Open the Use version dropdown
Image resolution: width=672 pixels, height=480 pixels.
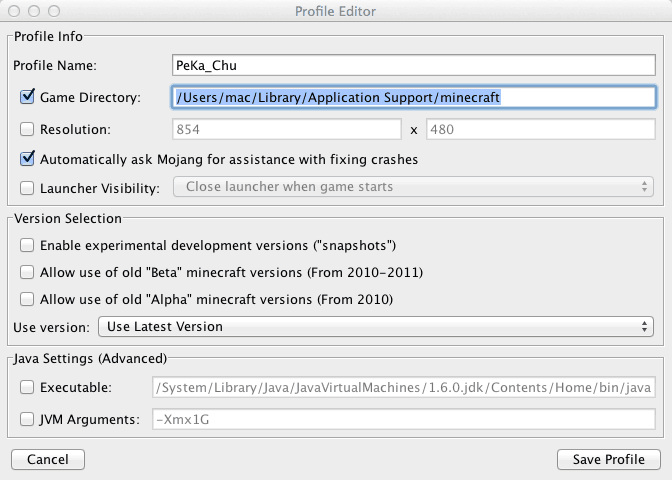click(375, 326)
